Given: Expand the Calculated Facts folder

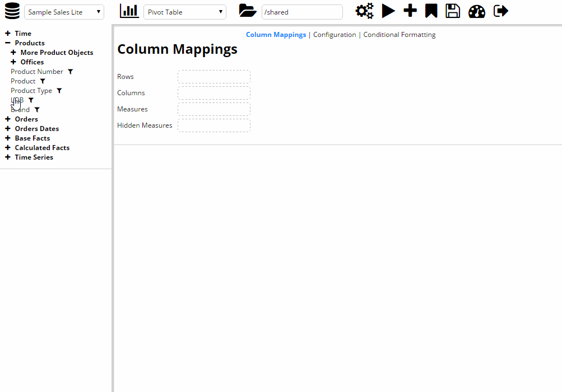Looking at the screenshot, I should click(x=7, y=148).
